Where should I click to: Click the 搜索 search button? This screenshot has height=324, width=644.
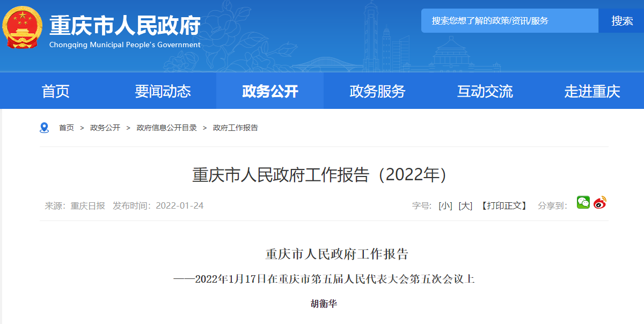(622, 21)
